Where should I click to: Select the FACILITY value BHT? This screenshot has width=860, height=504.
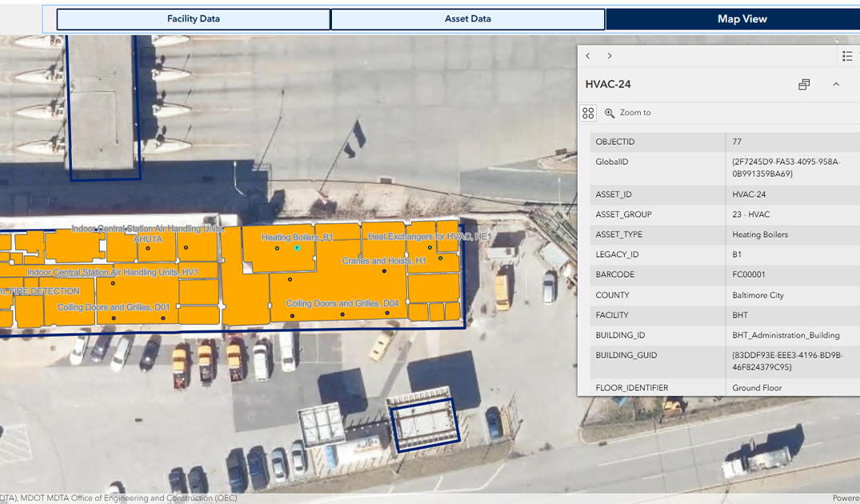(740, 314)
